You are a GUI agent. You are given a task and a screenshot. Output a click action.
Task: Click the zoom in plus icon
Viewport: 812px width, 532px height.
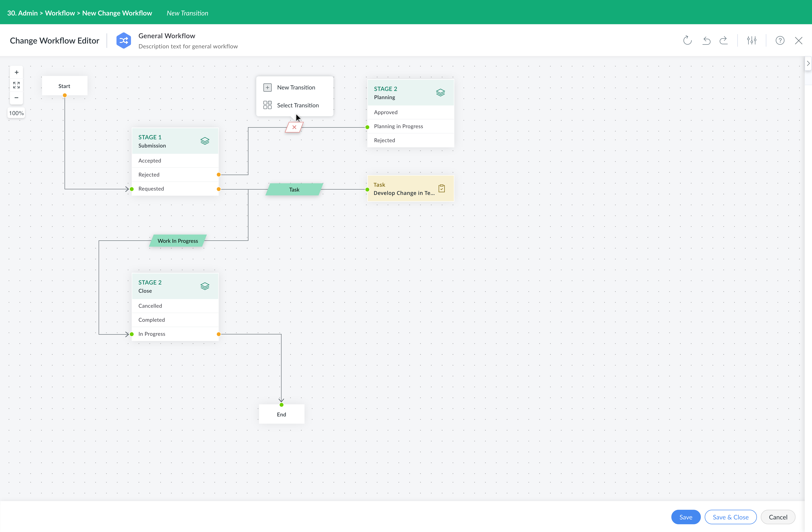click(x=16, y=72)
